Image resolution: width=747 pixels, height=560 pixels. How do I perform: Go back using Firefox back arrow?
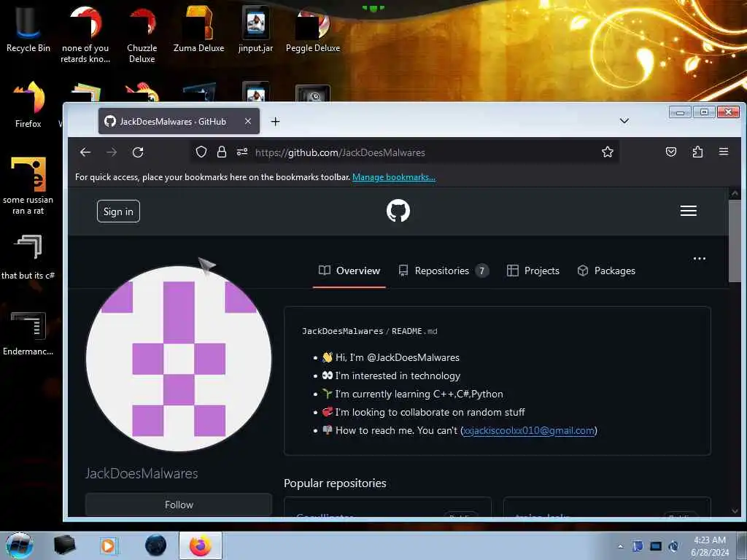click(85, 152)
